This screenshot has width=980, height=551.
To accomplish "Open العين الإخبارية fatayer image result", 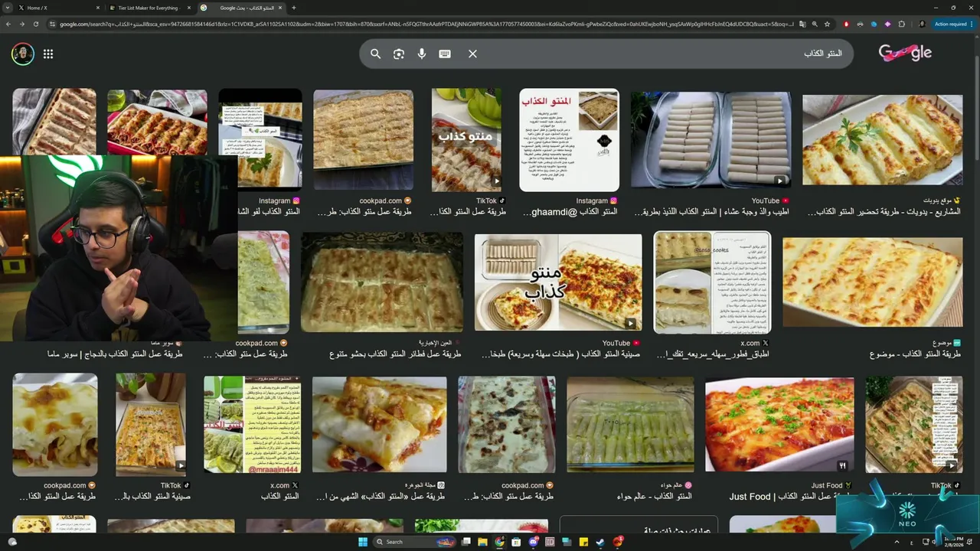I will tap(381, 282).
